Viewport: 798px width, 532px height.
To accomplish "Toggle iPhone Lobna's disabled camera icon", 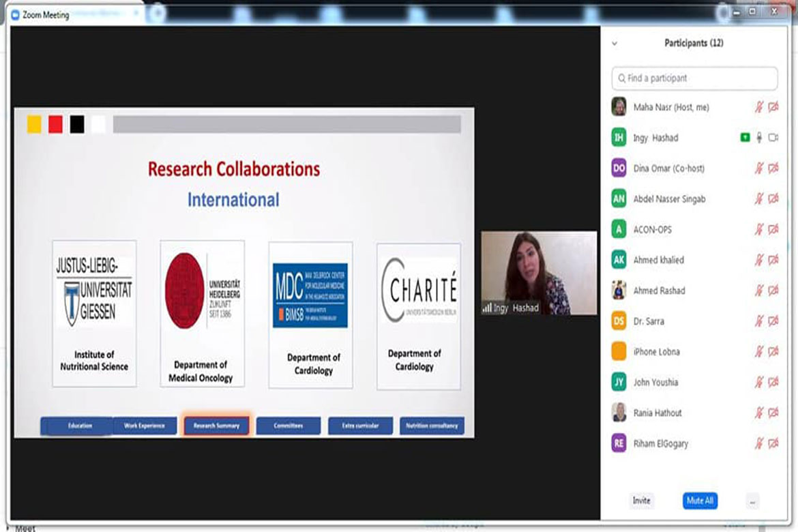I will (773, 351).
